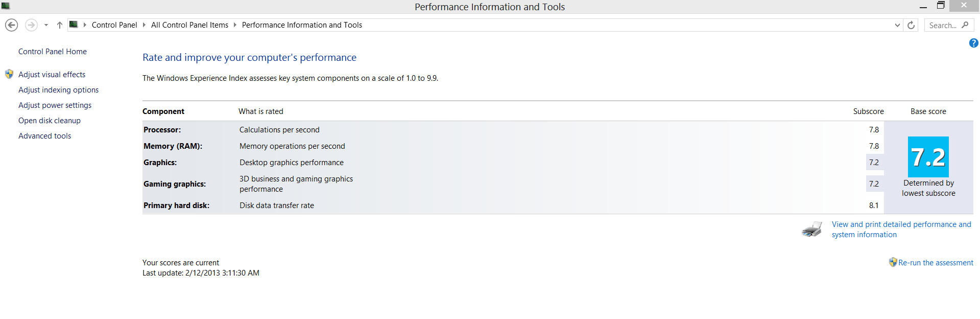This screenshot has width=980, height=319.
Task: Click the Back navigation arrow
Action: coord(11,25)
